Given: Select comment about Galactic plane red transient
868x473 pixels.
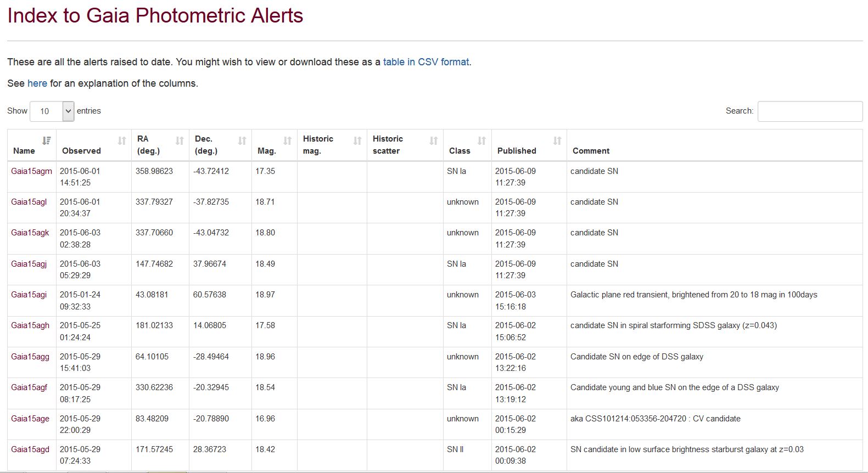Looking at the screenshot, I should coord(694,295).
